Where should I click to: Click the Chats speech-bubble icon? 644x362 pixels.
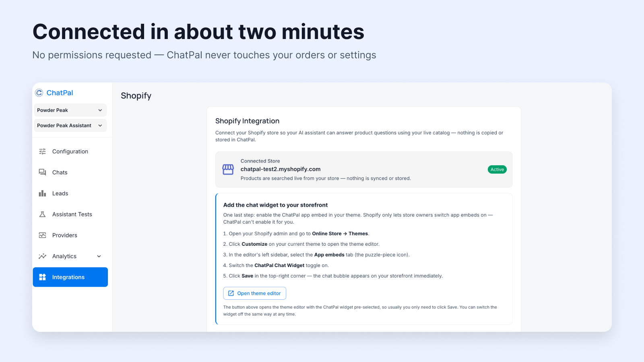pos(42,173)
